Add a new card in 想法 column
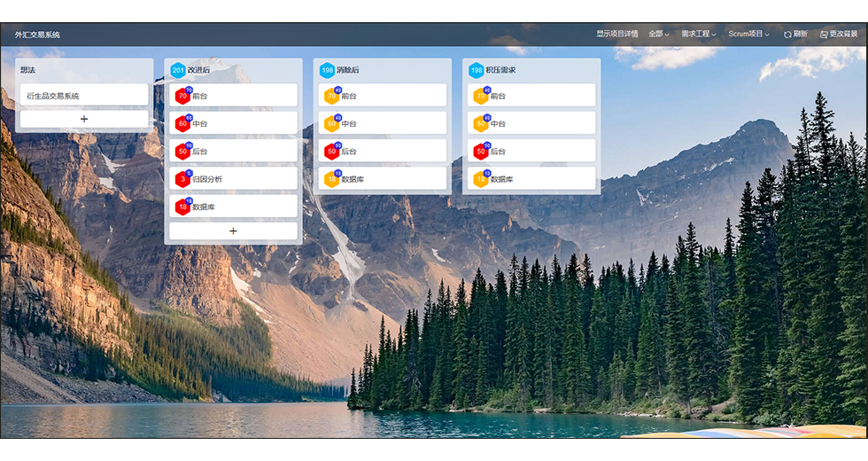868x461 pixels. (x=84, y=119)
